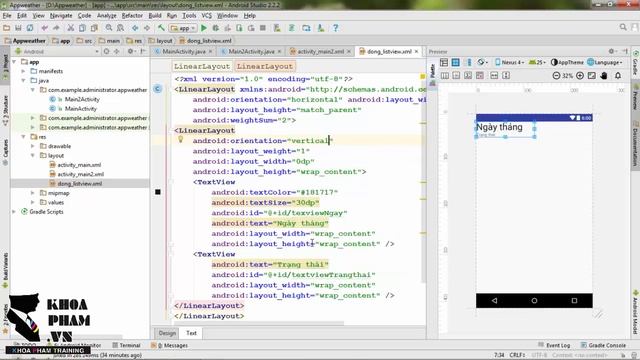
Task: Click the Paste toolbar icon
Action: click(x=94, y=28)
